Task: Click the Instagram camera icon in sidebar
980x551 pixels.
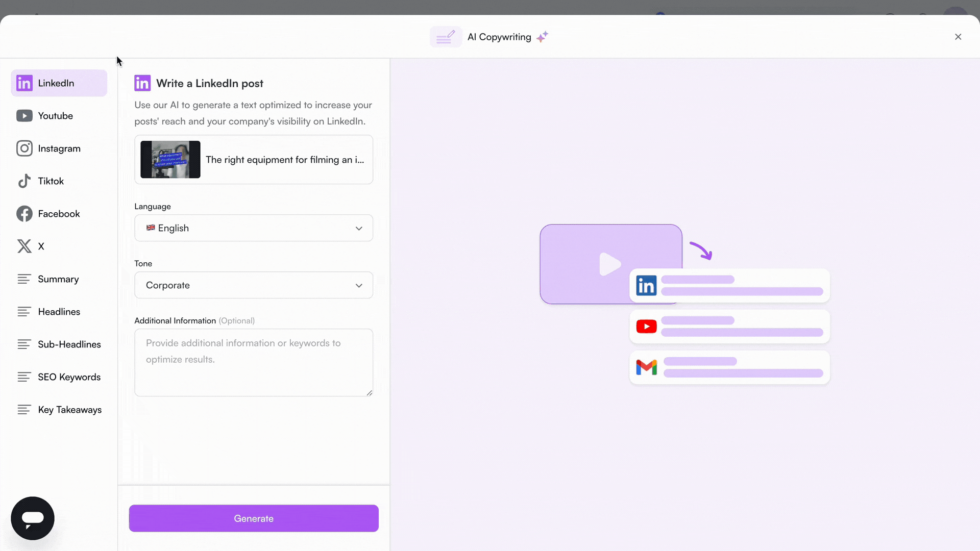Action: point(24,148)
